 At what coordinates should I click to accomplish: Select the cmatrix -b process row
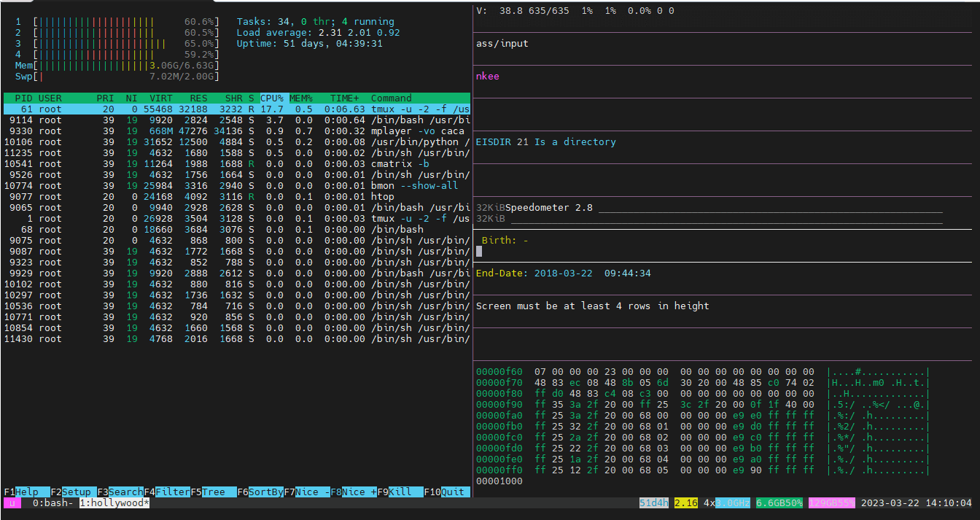click(x=236, y=163)
